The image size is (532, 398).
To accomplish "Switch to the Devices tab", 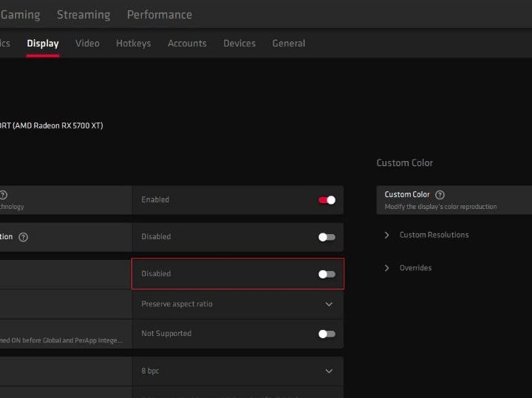I will [x=239, y=44].
